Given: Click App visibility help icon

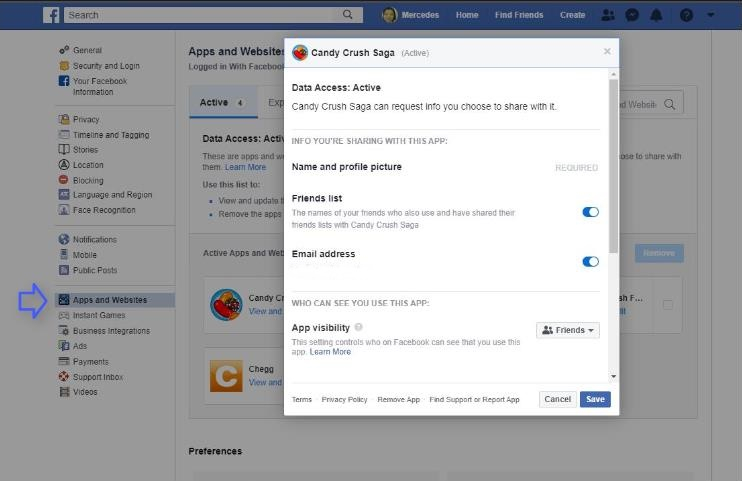Looking at the screenshot, I should (359, 327).
